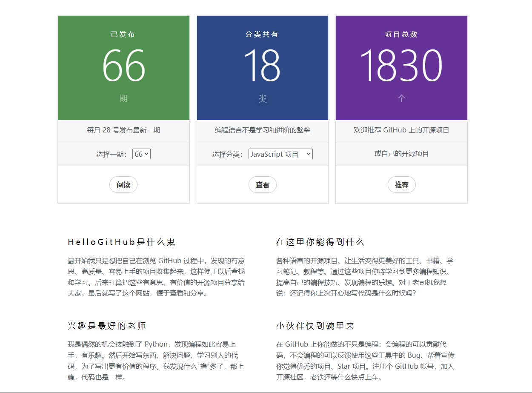Click the green 已发布 statistics panel

point(123,67)
